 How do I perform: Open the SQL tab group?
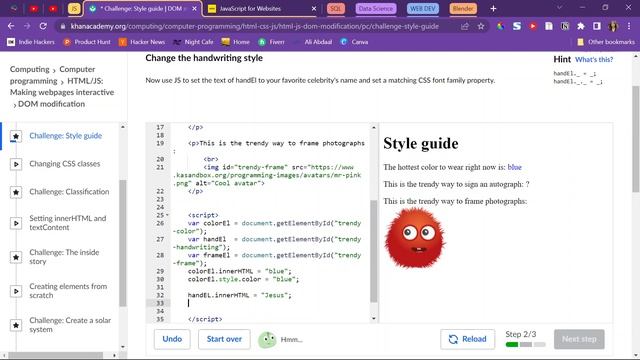coord(335,8)
